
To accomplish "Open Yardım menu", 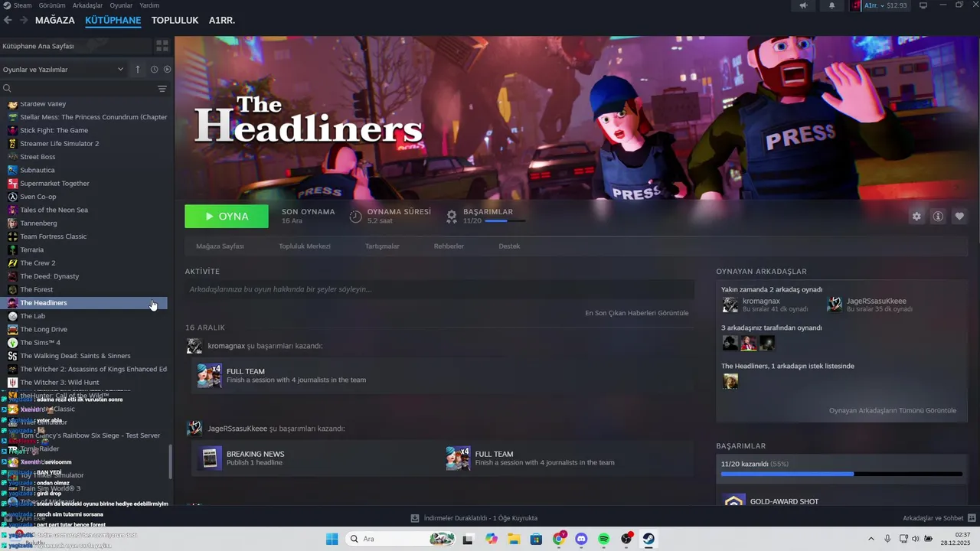I will pyautogui.click(x=149, y=5).
